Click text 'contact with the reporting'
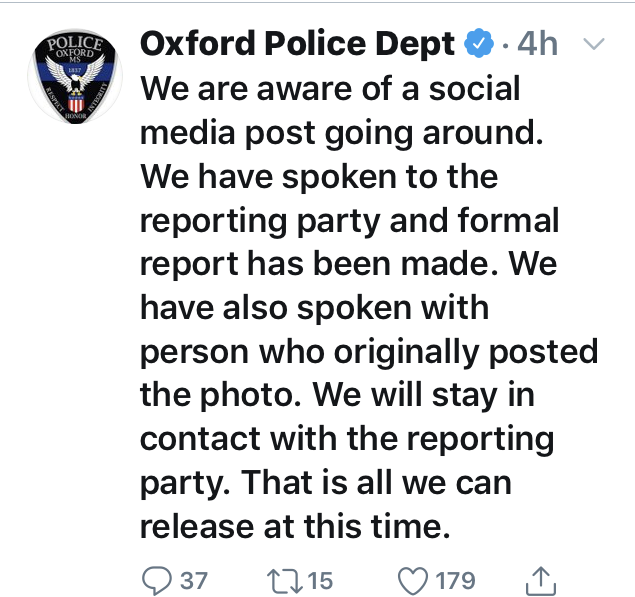 [346, 440]
